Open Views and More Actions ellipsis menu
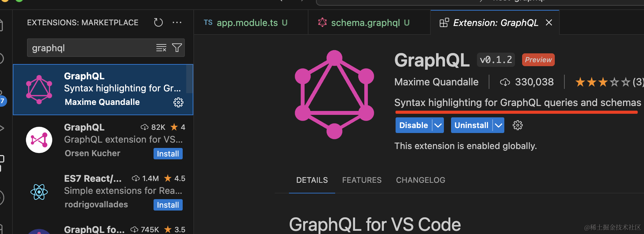This screenshot has width=644, height=234. coord(177,23)
